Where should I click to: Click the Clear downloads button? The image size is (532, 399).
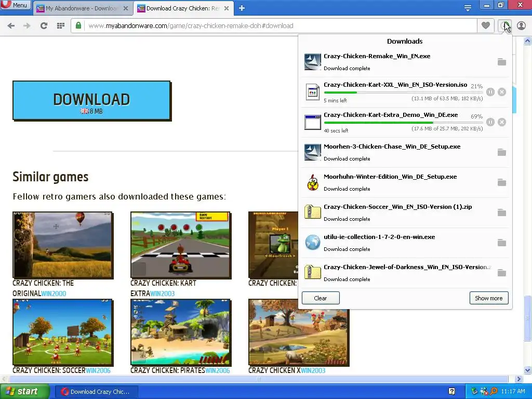coord(321,298)
